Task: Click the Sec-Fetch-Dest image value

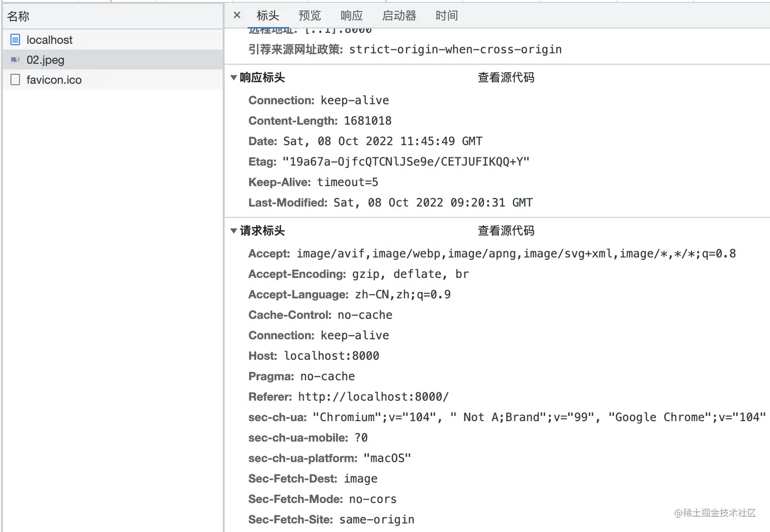Action: point(361,479)
